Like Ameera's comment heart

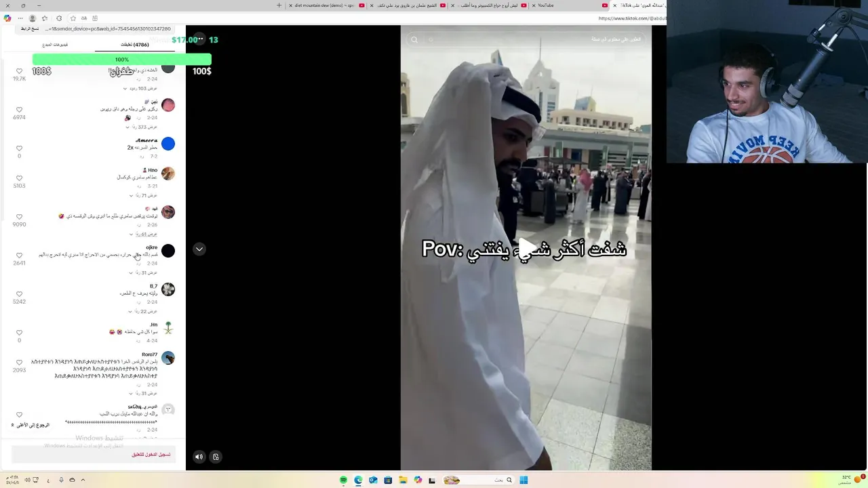click(x=19, y=148)
